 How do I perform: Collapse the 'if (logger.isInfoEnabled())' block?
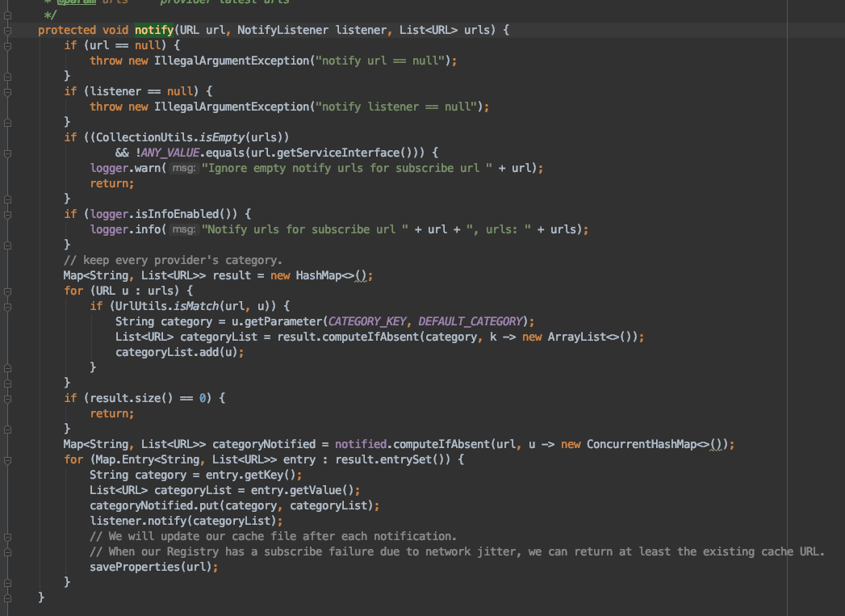(7, 215)
